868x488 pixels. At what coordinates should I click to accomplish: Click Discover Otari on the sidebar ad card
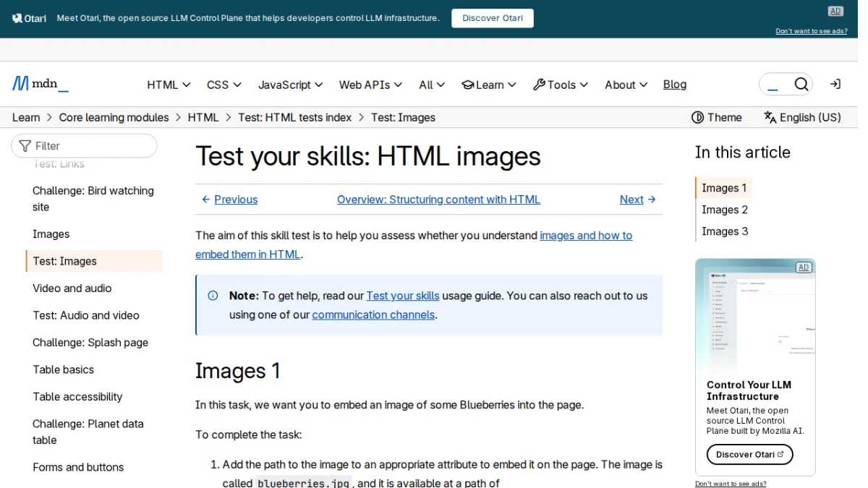[750, 454]
